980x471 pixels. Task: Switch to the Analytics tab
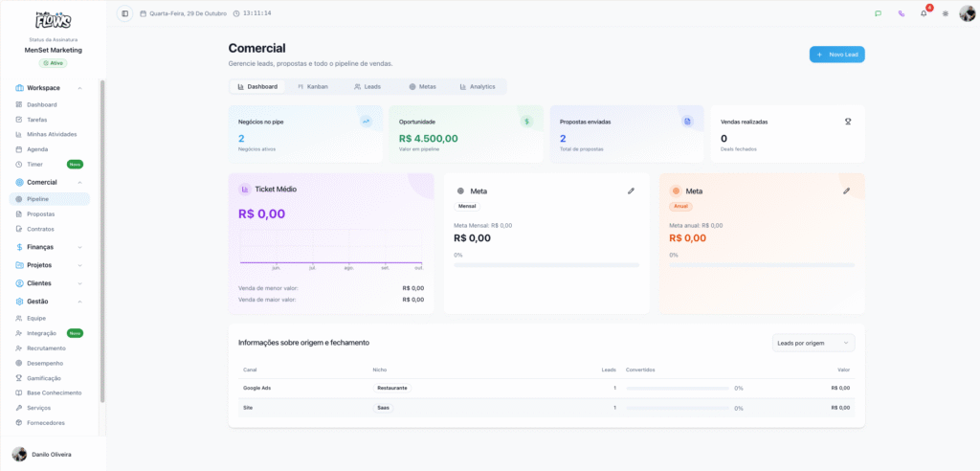(478, 86)
